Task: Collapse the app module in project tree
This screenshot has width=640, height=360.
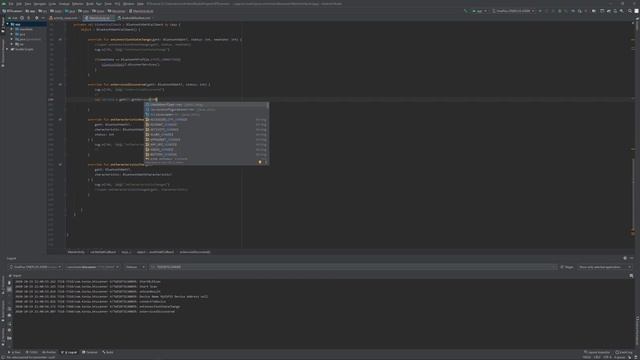Action: point(8,24)
